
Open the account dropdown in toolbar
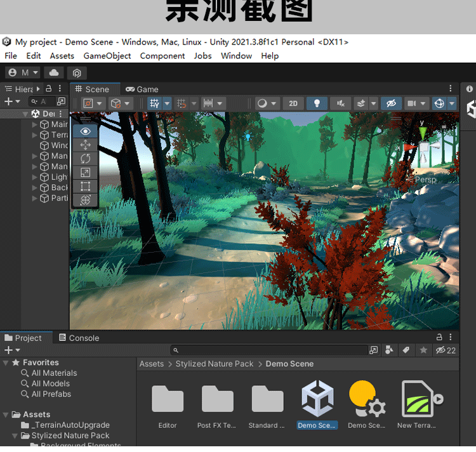click(23, 73)
